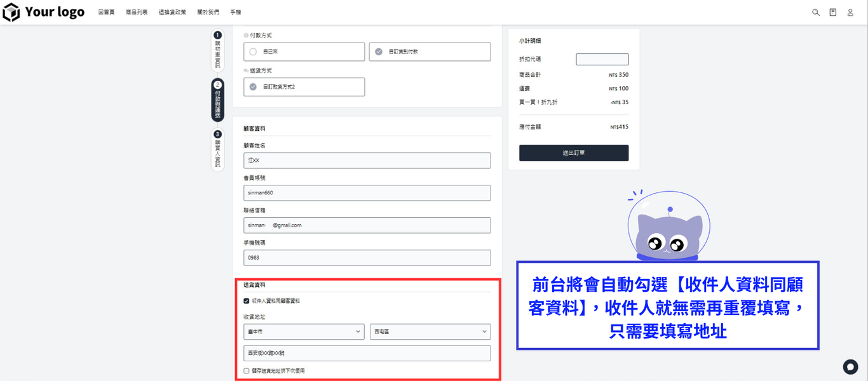Image resolution: width=868 pixels, height=381 pixels.
Task: Open the orders list icon in header
Action: point(833,12)
